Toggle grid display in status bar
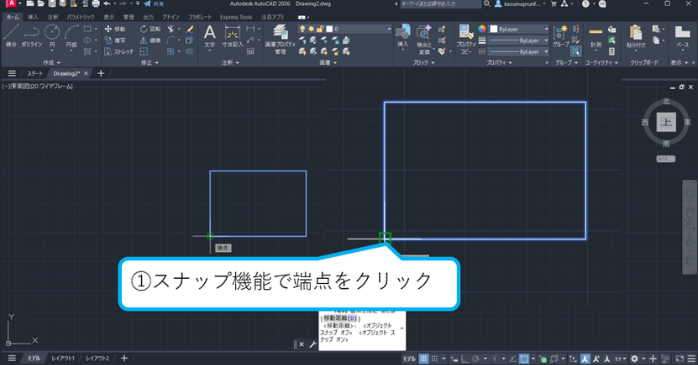Screen dimensions: 698x365 pos(423,358)
